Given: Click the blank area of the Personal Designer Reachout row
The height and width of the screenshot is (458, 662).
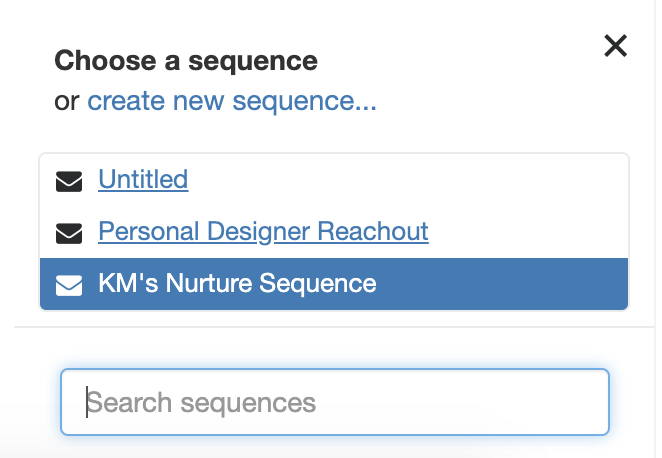Looking at the screenshot, I should pos(528,232).
